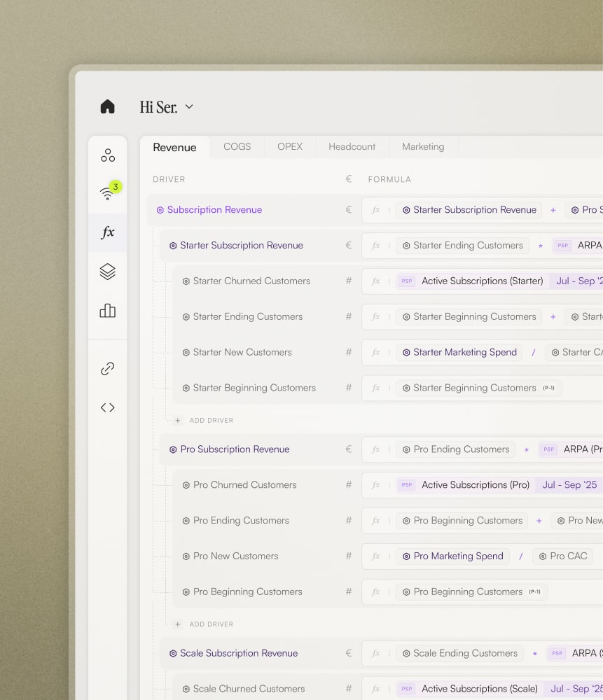
Task: Switch to the COGS tab
Action: 237,147
